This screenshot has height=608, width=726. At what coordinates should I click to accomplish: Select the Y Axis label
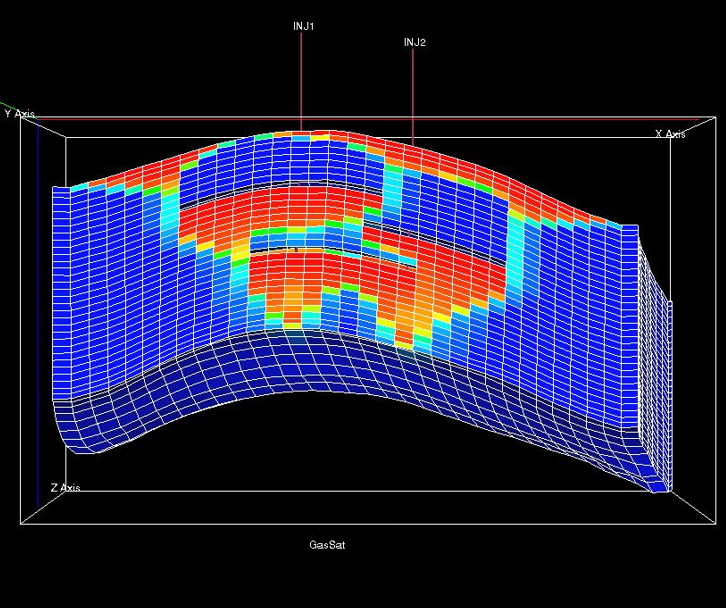[x=20, y=114]
